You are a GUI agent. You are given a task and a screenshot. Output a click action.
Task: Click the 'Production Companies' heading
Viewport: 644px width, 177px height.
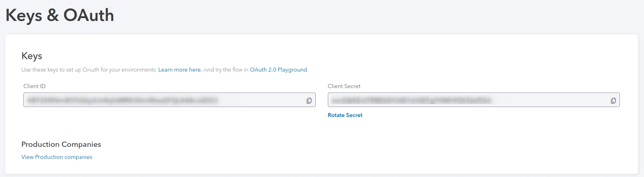[x=61, y=144]
